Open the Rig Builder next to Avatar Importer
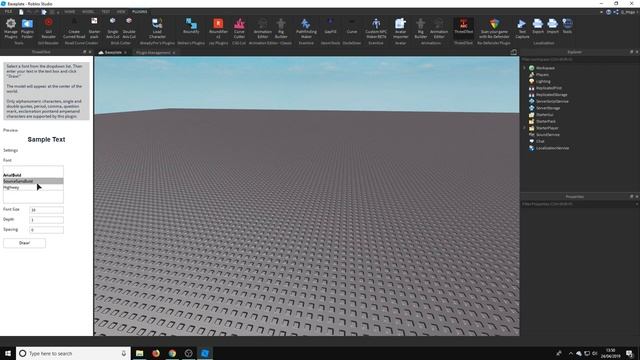This screenshot has width=640, height=360. tap(420, 28)
